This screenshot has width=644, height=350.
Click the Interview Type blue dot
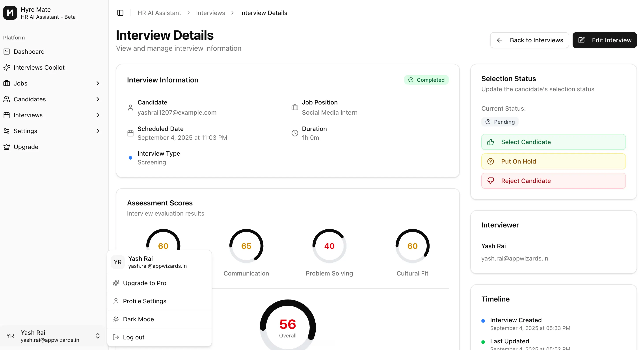130,158
